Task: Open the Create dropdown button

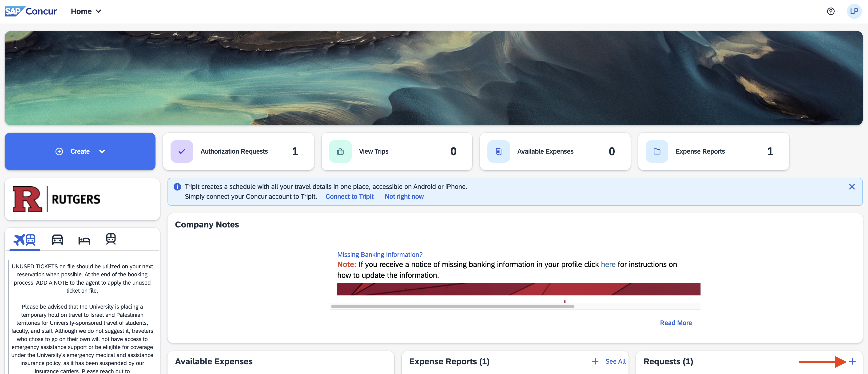Action: (80, 152)
